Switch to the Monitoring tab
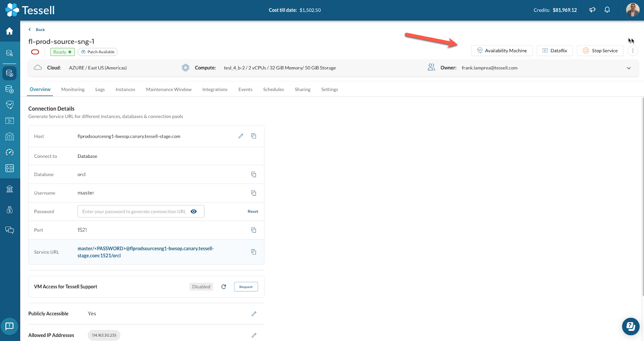The image size is (644, 341). click(73, 89)
